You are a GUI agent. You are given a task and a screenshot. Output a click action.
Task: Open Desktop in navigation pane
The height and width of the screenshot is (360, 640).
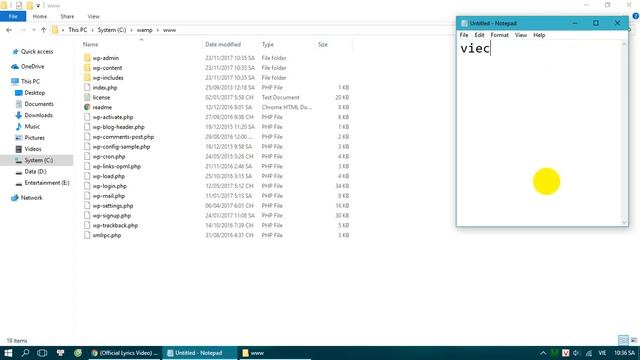pyautogui.click(x=34, y=93)
